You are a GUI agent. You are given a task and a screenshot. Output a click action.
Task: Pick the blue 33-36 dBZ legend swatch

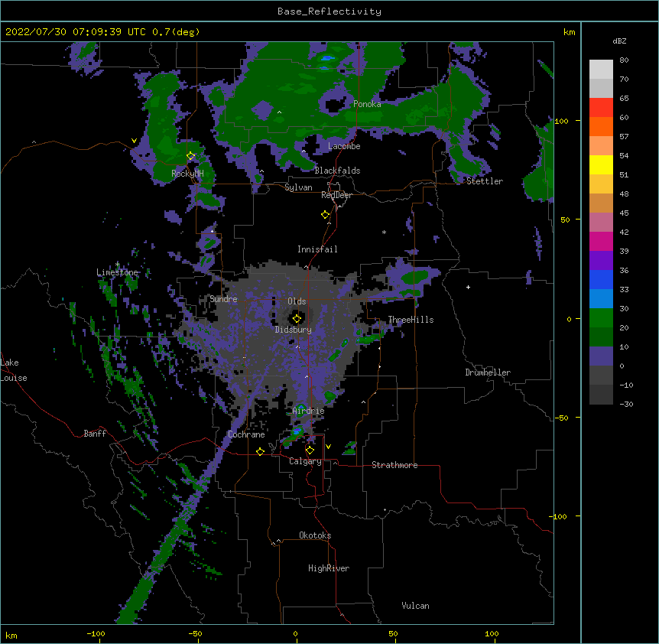tap(601, 279)
